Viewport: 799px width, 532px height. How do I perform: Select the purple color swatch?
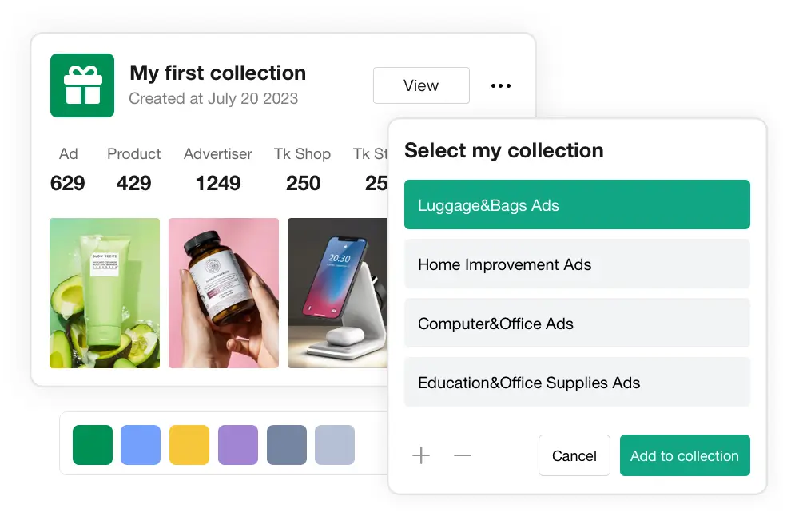(238, 445)
